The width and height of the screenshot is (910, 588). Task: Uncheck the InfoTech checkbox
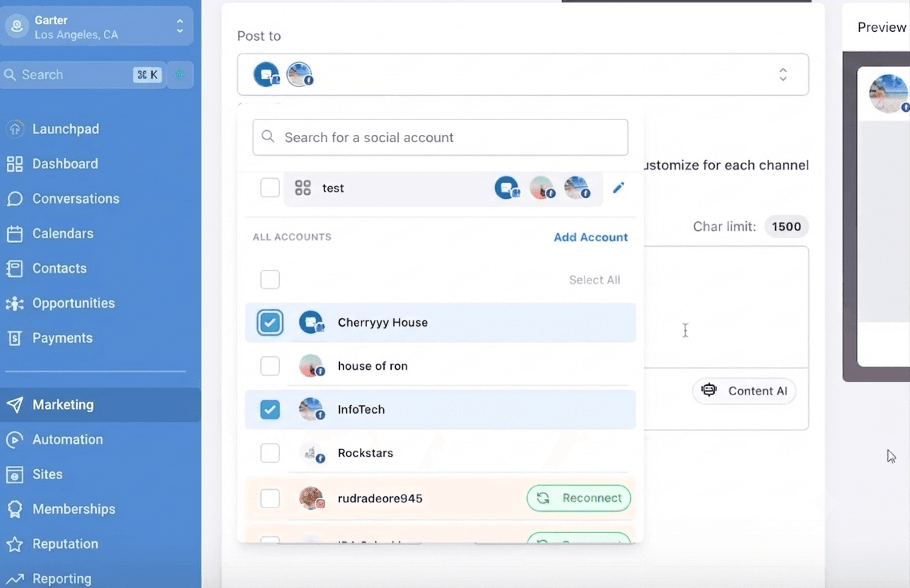270,410
